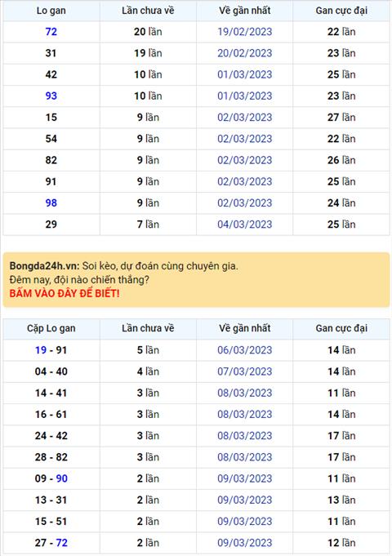Select the pair 04 - 40
This screenshot has width=392, height=556.
pos(51,371)
